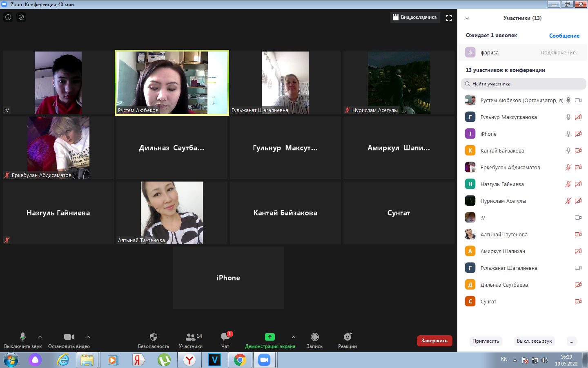Viewport: 588px width, 368px height.
Task: Expand audio options arrow beside microphone
Action: (x=40, y=337)
